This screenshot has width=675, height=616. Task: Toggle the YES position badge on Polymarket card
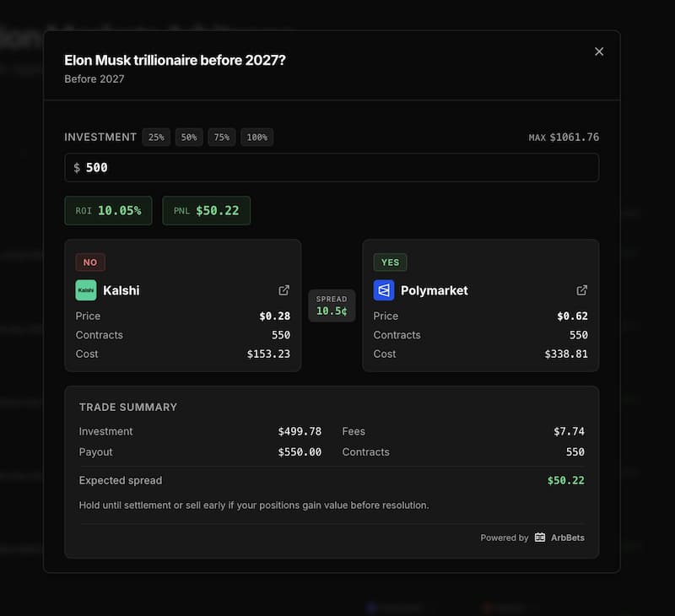pos(390,262)
